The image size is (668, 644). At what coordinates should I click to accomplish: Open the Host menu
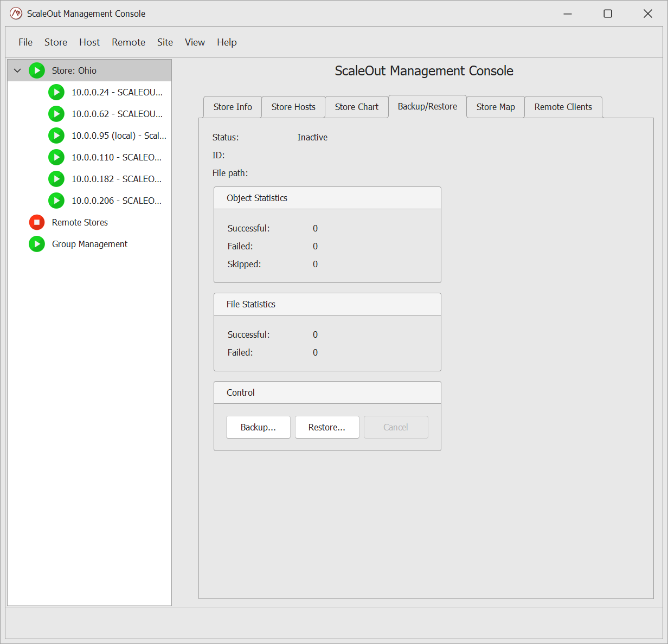coord(89,42)
